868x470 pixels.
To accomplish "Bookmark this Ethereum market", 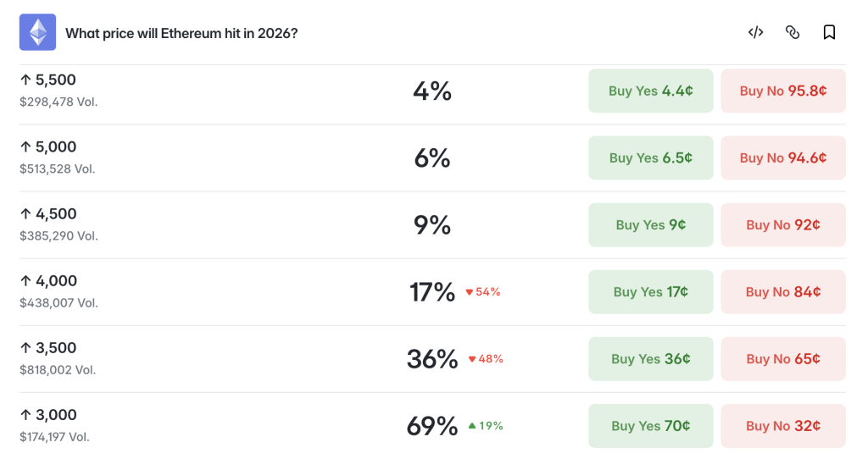I will [x=829, y=32].
